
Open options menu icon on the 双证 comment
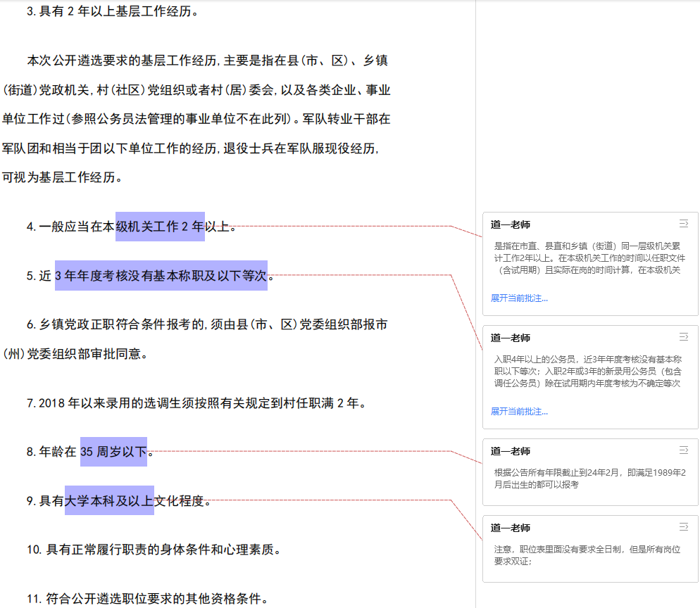(683, 527)
